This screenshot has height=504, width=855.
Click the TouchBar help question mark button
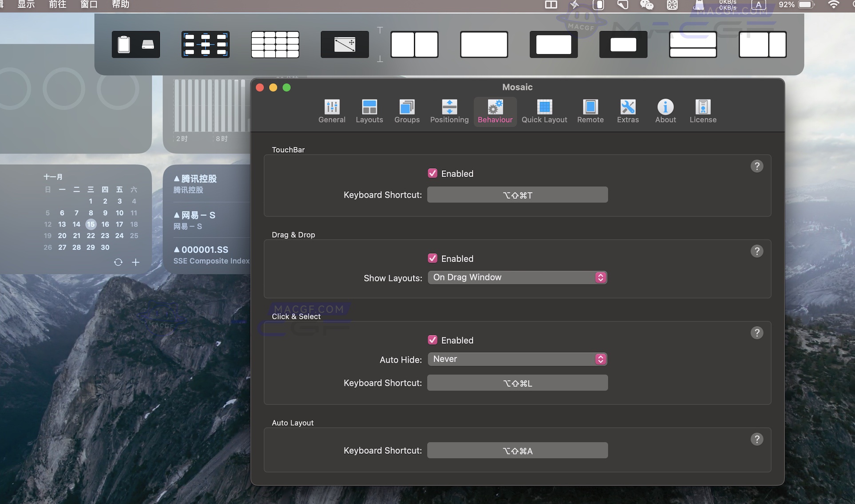(x=757, y=166)
